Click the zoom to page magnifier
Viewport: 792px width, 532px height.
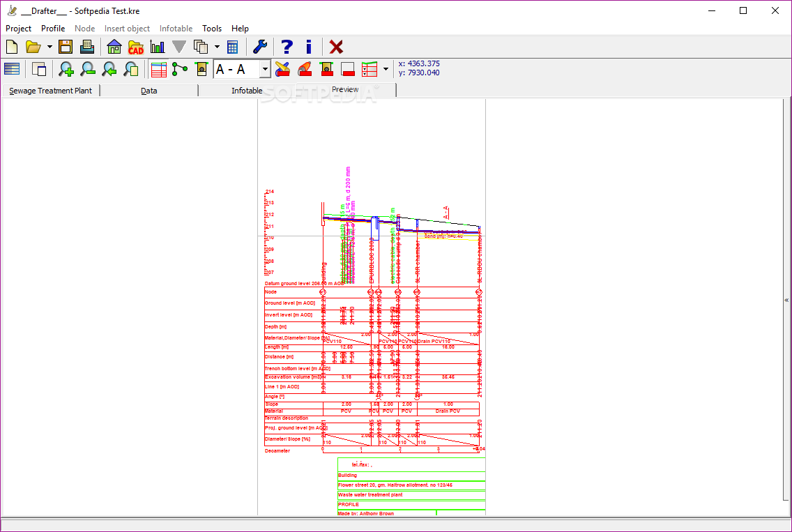(x=131, y=69)
